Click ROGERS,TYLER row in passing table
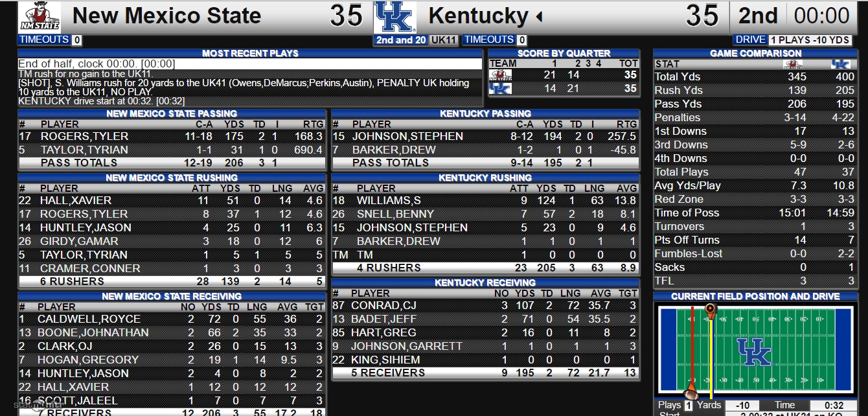The width and height of the screenshot is (868, 416). pos(172,137)
